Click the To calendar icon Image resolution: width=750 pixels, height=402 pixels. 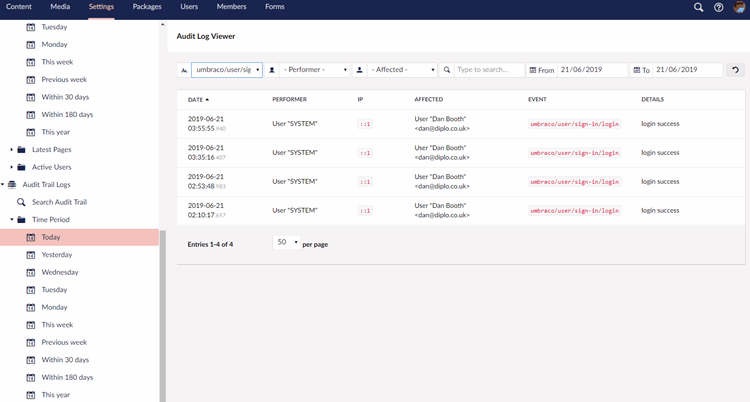pos(637,70)
